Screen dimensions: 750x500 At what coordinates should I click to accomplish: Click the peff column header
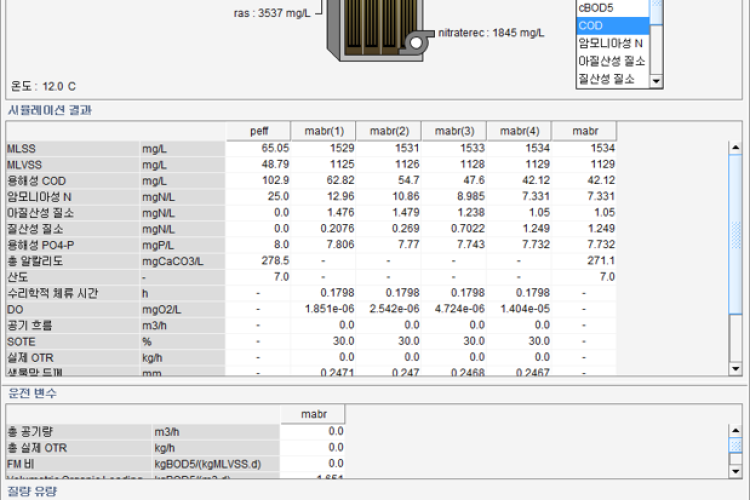[259, 131]
